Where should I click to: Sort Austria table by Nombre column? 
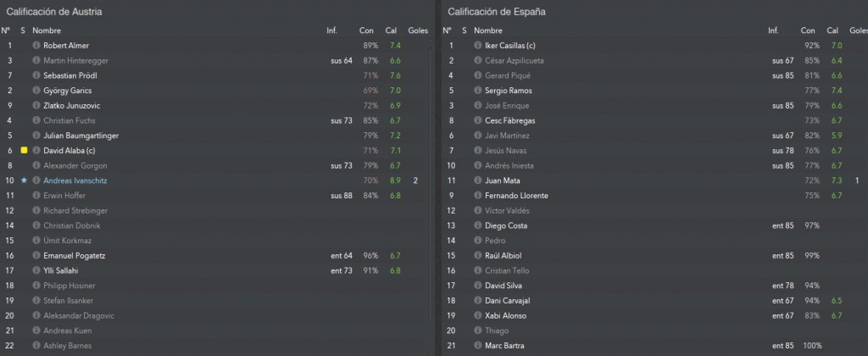(47, 31)
